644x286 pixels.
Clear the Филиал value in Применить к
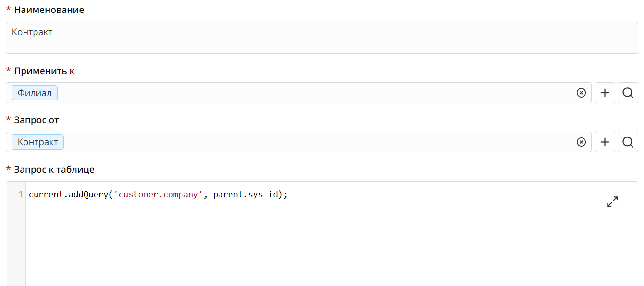coord(581,93)
